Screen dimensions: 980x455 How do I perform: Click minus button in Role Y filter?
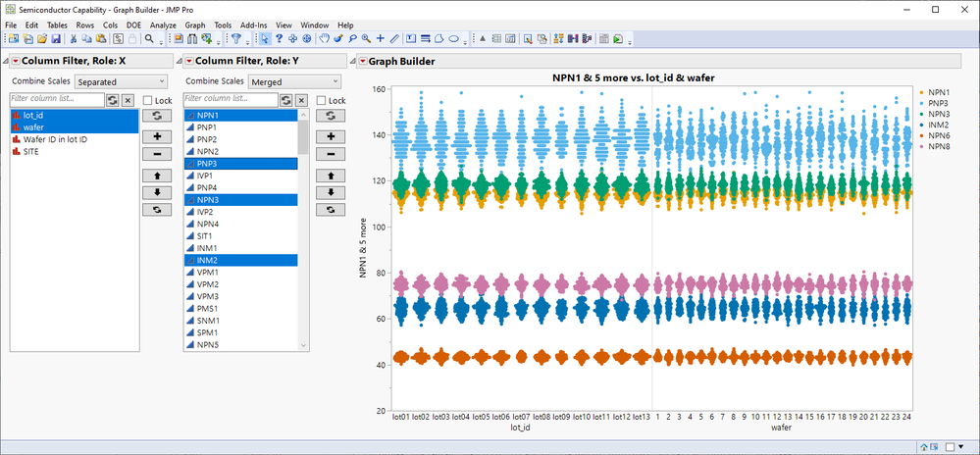pyautogui.click(x=330, y=154)
